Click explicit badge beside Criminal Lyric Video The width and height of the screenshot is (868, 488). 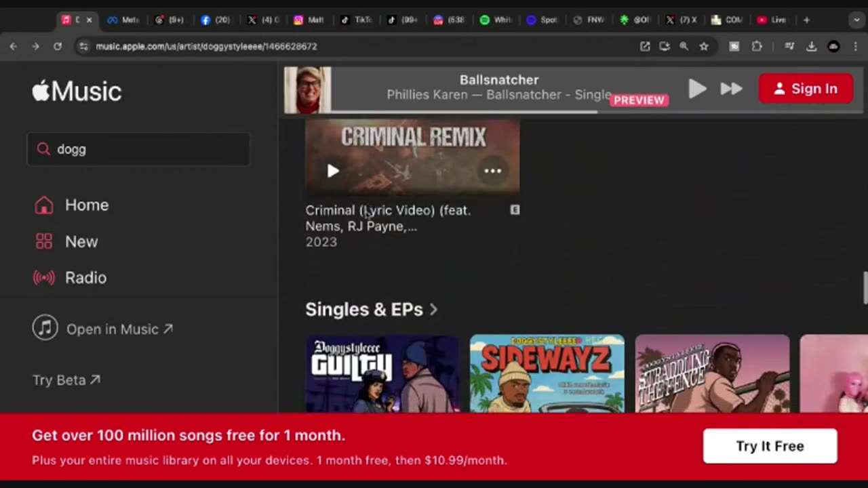tap(515, 210)
